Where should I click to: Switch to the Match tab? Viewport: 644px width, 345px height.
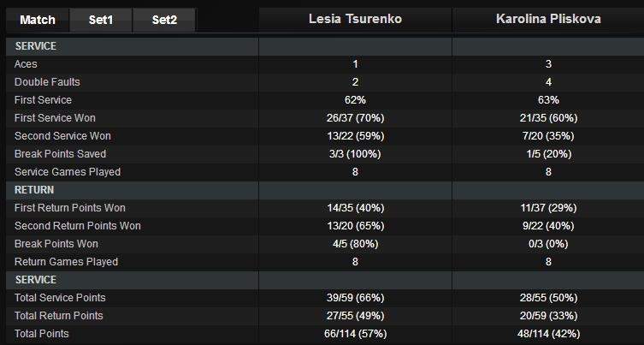[x=37, y=19]
